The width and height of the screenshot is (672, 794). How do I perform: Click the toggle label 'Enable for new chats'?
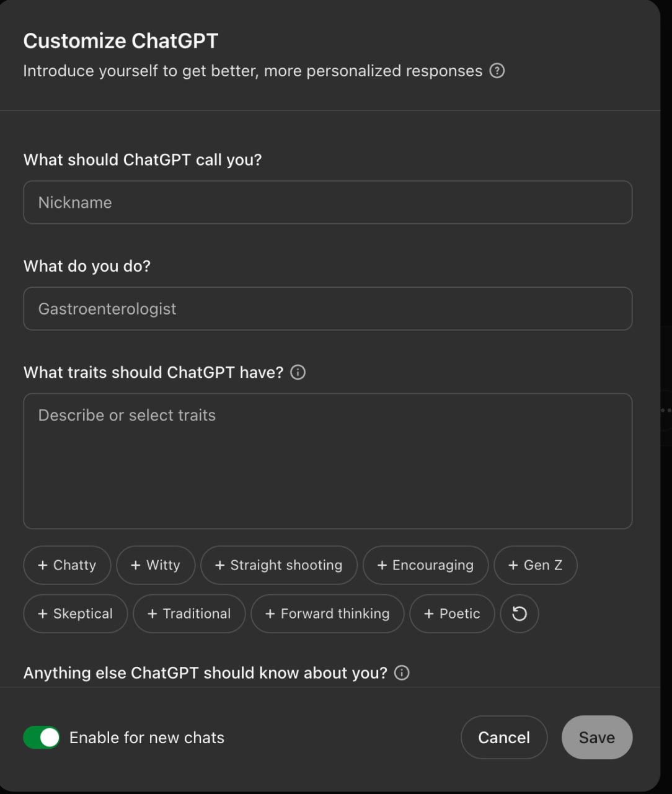pos(147,738)
